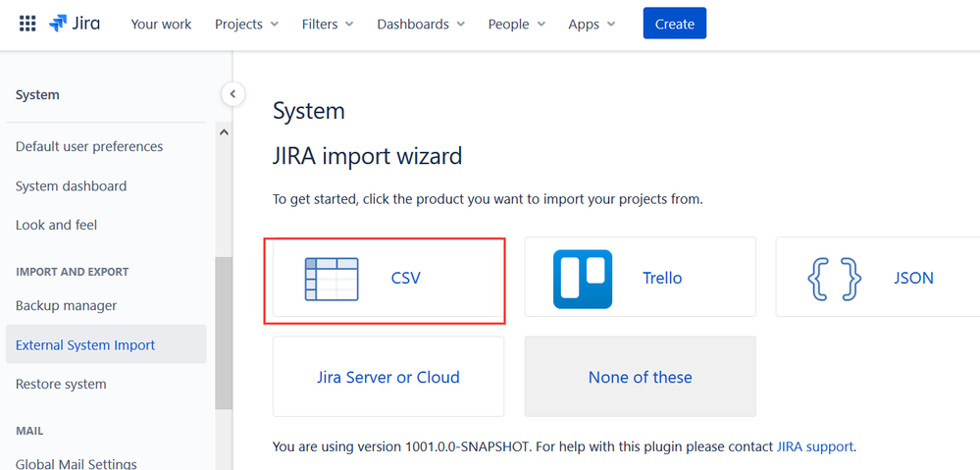
Task: Select External System Import in sidebar
Action: click(x=106, y=344)
